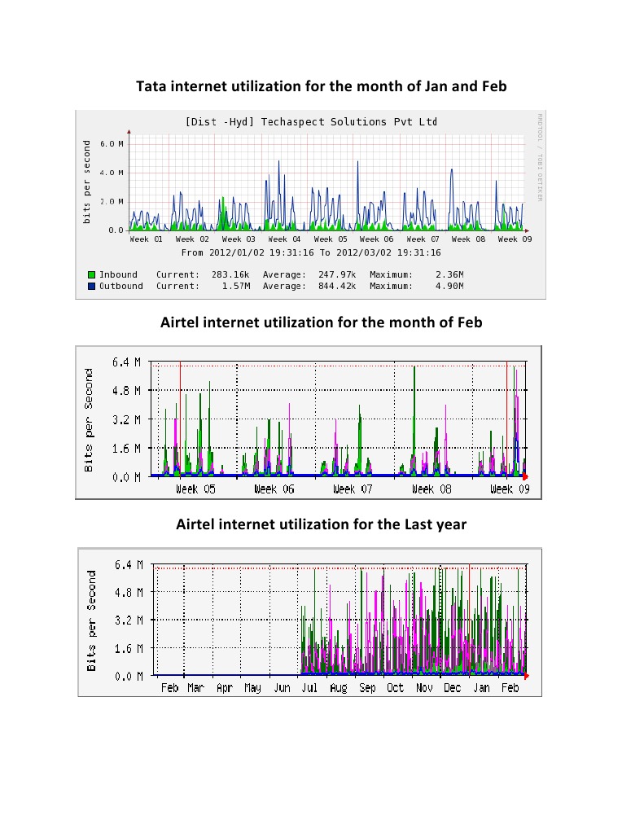Click the blue Outbound legend swatch

(91, 286)
